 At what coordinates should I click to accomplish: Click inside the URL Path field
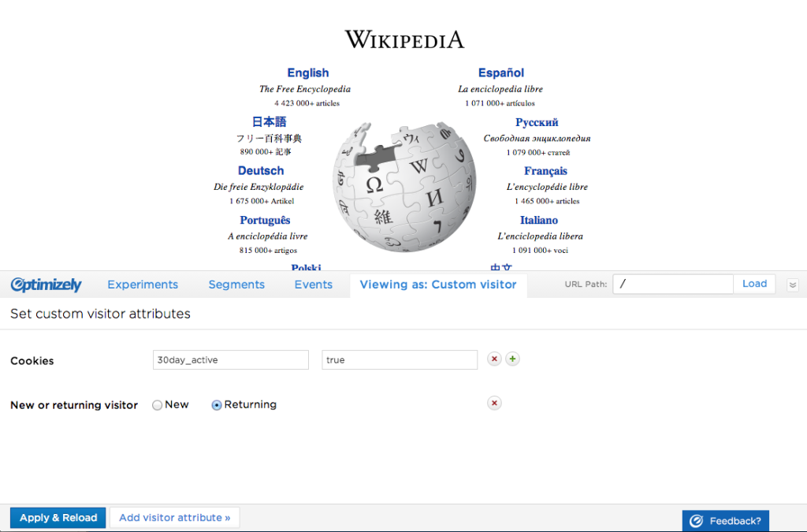coord(672,284)
